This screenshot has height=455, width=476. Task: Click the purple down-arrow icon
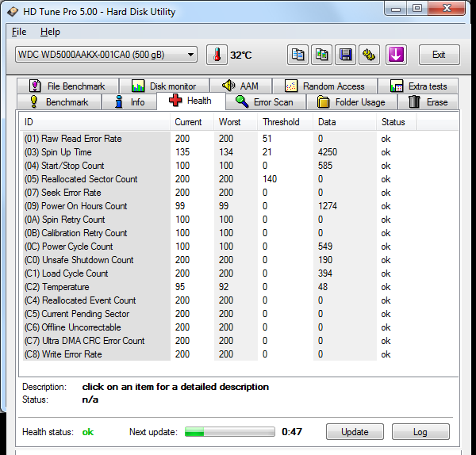[x=396, y=55]
